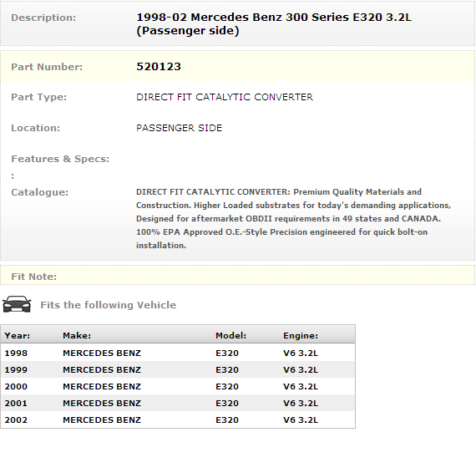
Task: Select the 1998 year cell
Action: (16, 353)
